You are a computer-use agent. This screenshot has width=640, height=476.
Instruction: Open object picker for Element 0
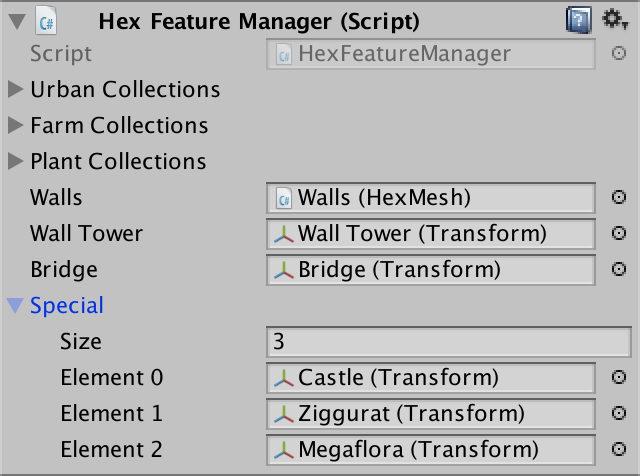click(x=619, y=377)
